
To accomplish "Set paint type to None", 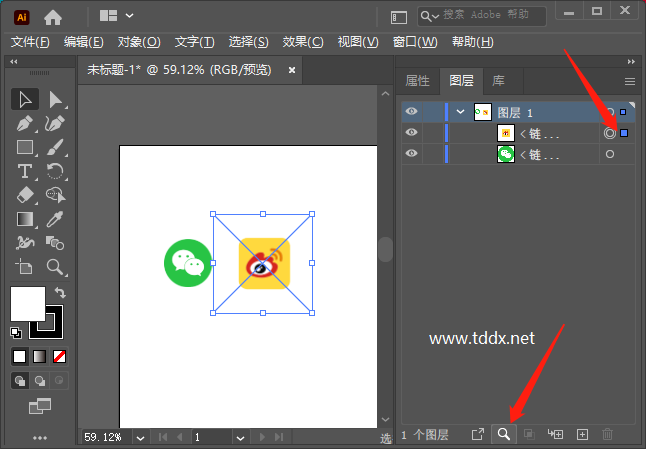I will click(x=59, y=356).
